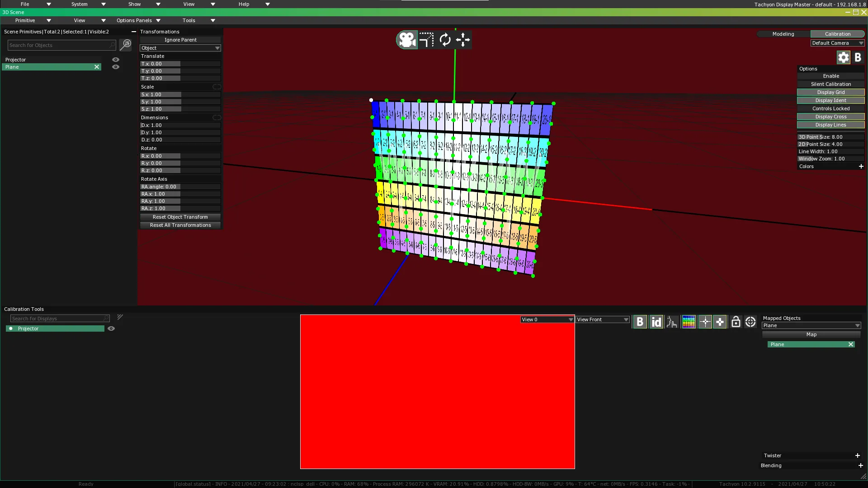
Task: Switch to the Modeling tab
Action: pyautogui.click(x=783, y=34)
